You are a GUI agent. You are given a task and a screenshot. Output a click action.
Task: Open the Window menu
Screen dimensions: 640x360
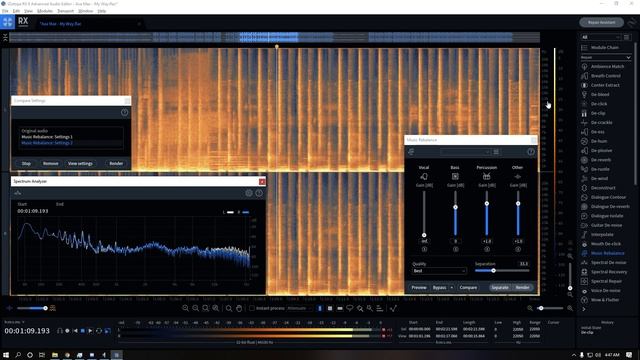[x=86, y=11]
